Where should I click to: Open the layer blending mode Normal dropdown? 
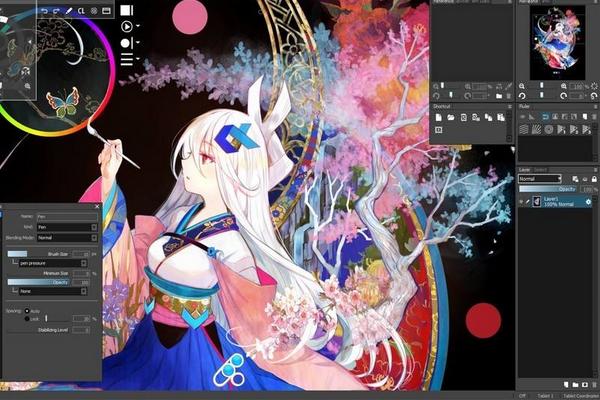click(x=540, y=179)
